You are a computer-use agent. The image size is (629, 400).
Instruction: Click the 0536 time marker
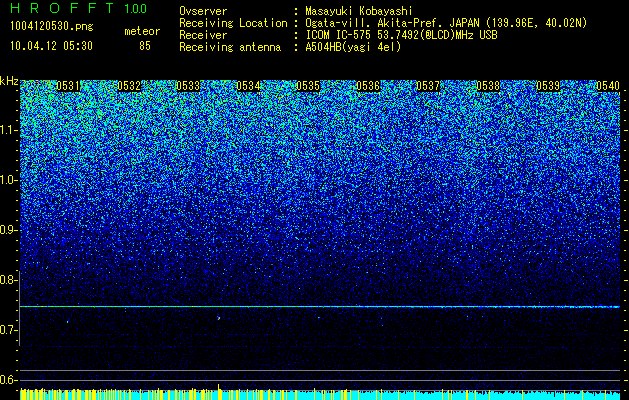tap(368, 86)
